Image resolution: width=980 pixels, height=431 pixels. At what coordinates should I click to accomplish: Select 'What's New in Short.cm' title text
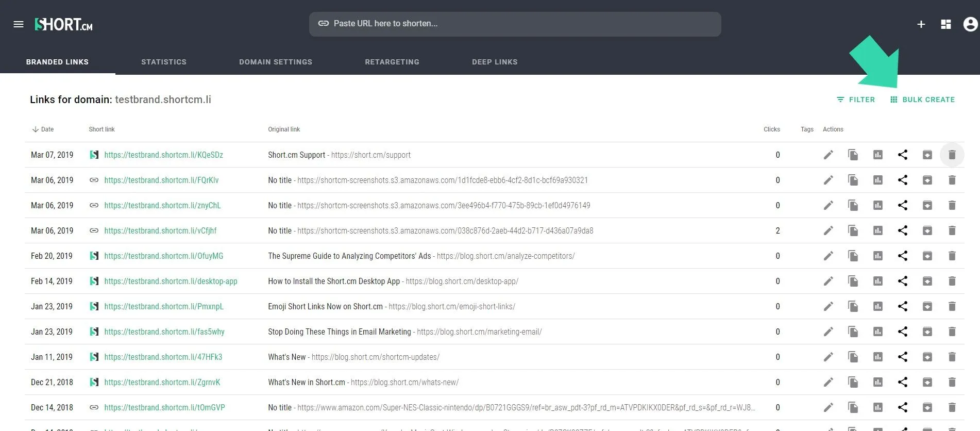pos(307,382)
